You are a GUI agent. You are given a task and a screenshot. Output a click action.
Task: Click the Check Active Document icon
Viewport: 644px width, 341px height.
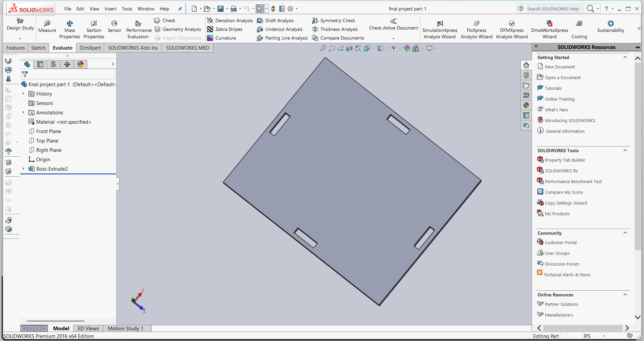(393, 21)
